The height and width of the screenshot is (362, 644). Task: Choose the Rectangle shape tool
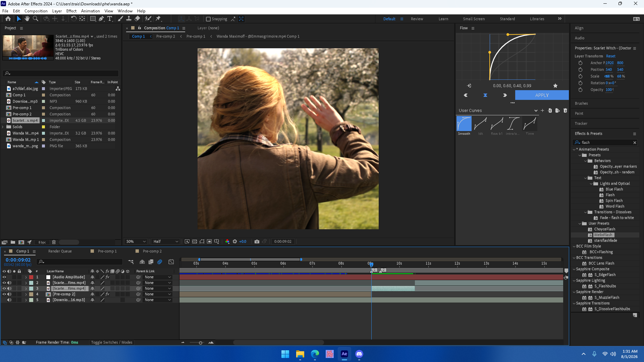[93, 19]
